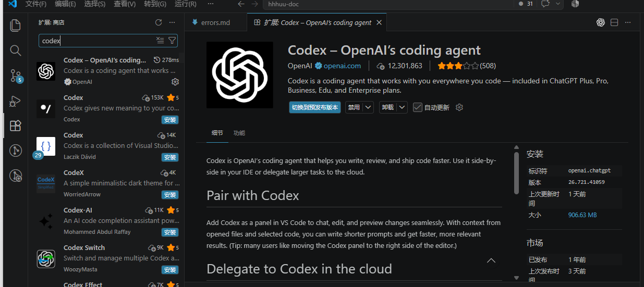This screenshot has width=644, height=287.
Task: Open editor more actions ellipsis
Action: tap(628, 22)
